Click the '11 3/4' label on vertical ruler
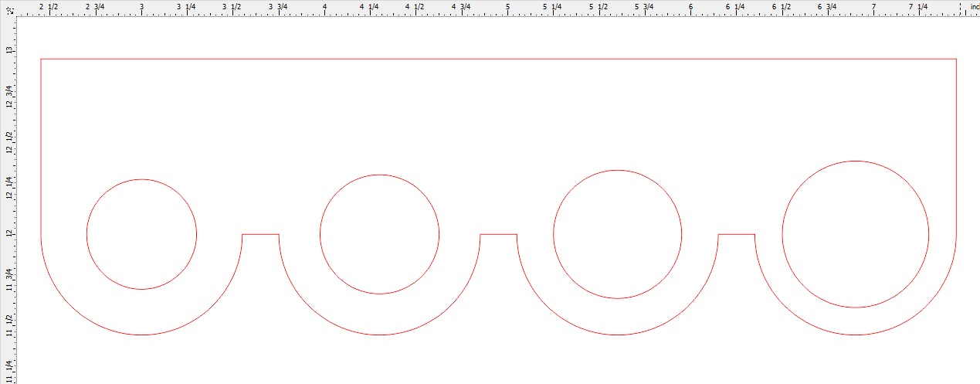This screenshot has height=384, width=980. coord(8,280)
